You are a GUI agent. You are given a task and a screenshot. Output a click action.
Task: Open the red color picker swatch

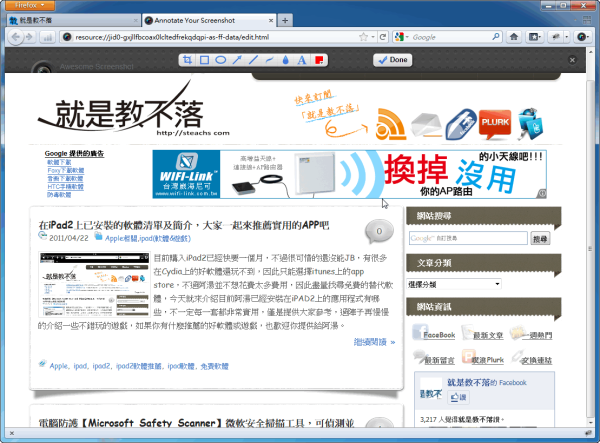click(319, 60)
